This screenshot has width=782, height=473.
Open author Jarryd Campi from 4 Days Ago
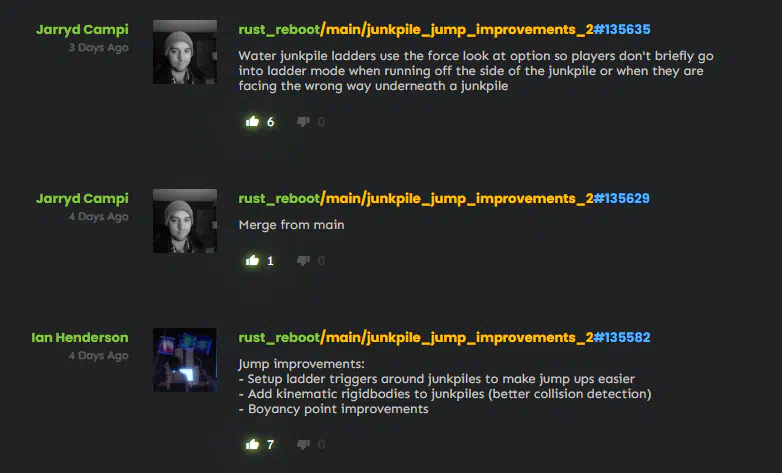point(82,199)
